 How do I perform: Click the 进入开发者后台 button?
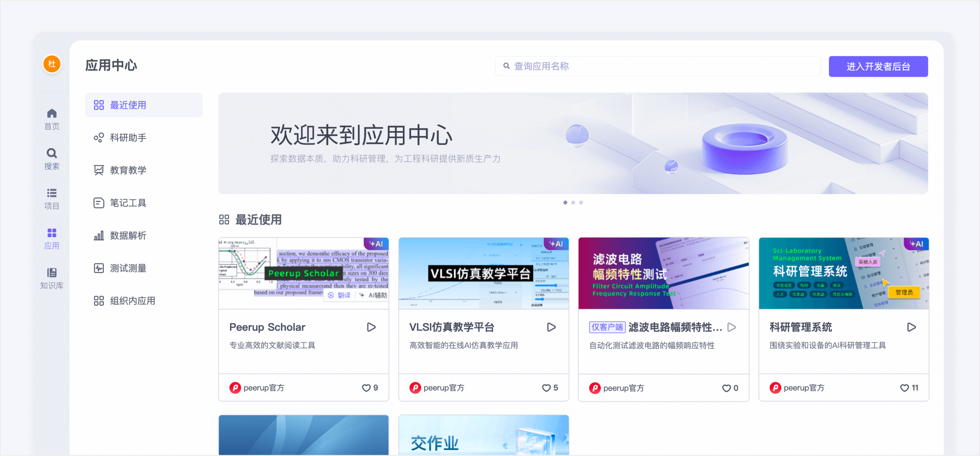click(878, 66)
